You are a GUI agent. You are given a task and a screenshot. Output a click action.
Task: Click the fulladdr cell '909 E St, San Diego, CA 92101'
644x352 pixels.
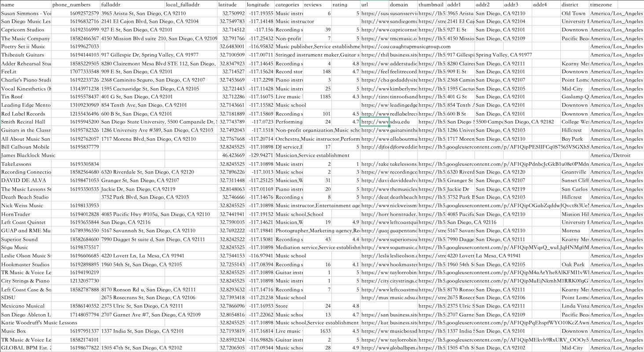tap(132, 71)
